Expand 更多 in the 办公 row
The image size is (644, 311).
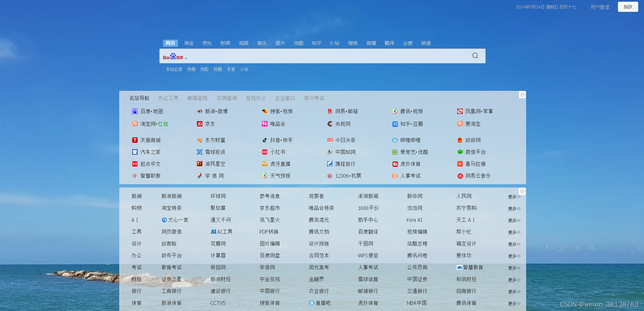pyautogui.click(x=514, y=256)
